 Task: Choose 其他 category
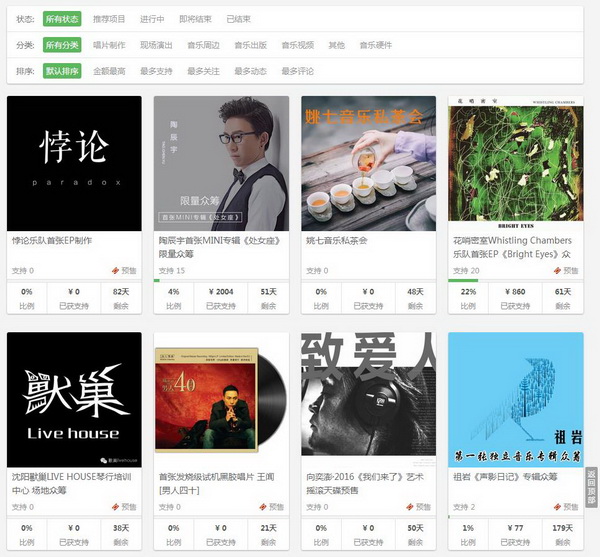coord(337,45)
